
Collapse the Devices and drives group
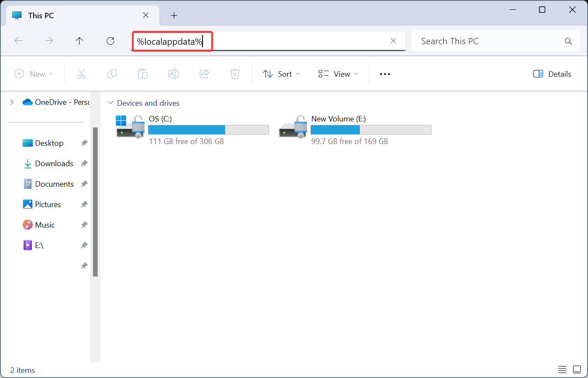(111, 103)
